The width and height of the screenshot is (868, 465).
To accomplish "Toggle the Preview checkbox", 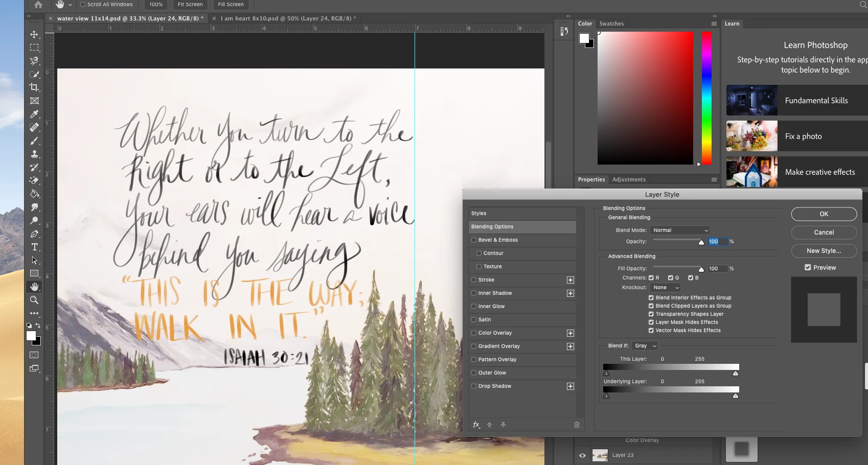I will tap(808, 267).
